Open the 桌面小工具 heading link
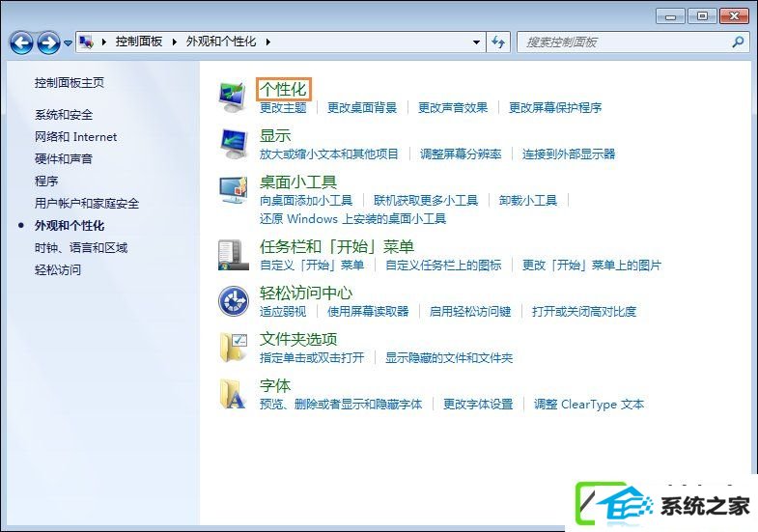Viewport: 758px width, 532px height. coord(298,182)
